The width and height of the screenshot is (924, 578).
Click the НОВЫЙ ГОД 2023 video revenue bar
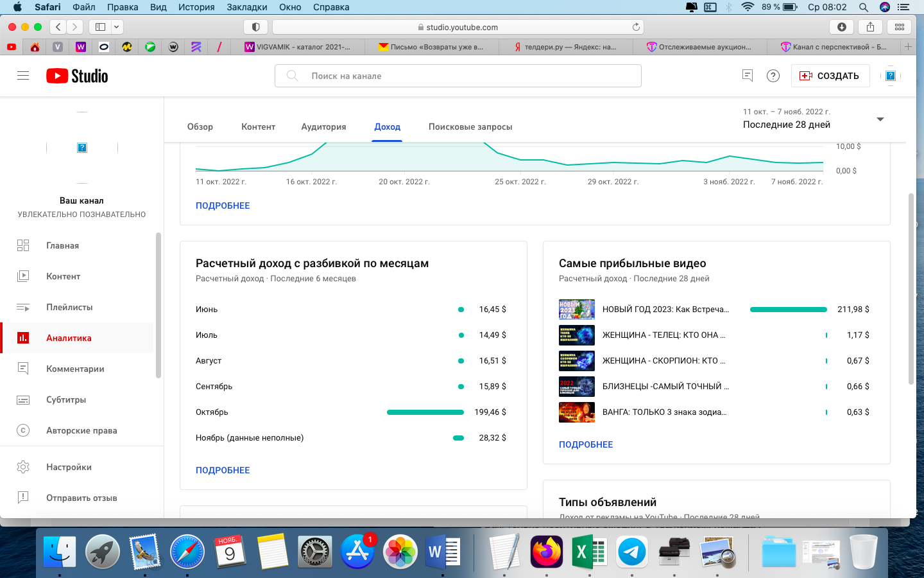[789, 310]
